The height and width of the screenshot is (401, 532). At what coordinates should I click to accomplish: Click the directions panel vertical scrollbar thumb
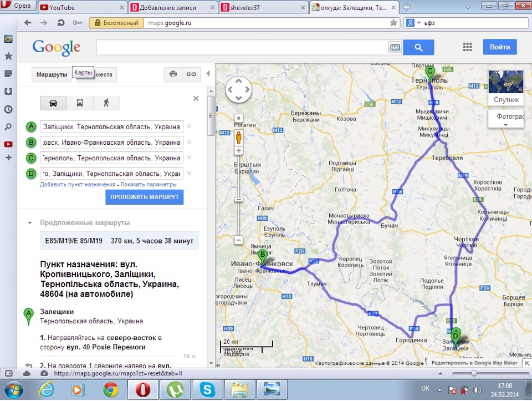pyautogui.click(x=211, y=116)
